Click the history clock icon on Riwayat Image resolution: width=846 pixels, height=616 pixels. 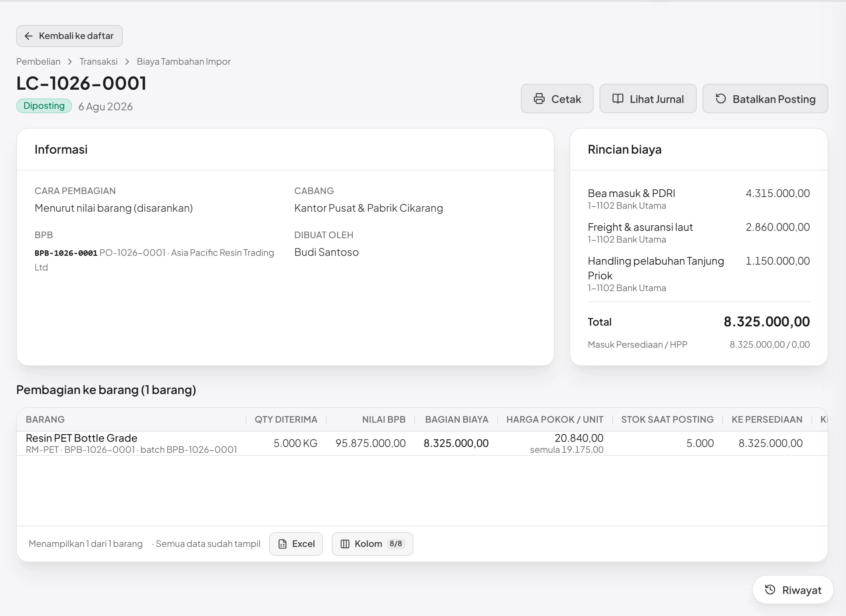770,590
